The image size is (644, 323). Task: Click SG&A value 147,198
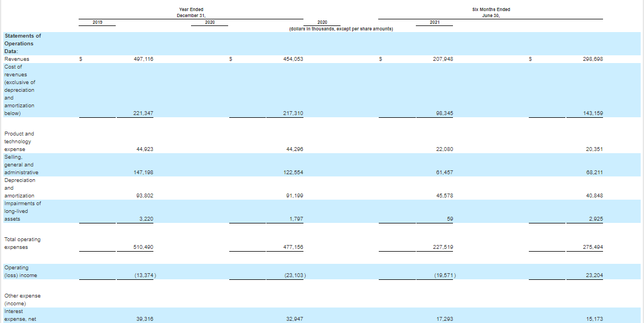(143, 173)
